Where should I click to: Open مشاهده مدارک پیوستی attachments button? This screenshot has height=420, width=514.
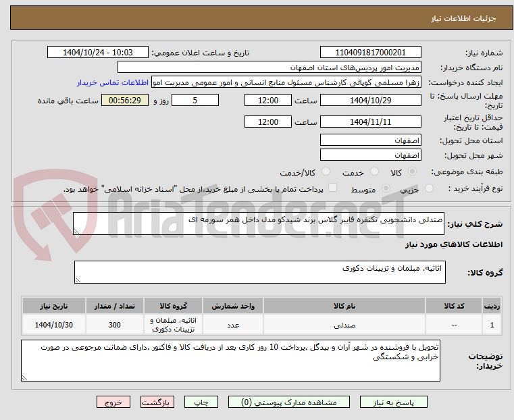tap(289, 402)
